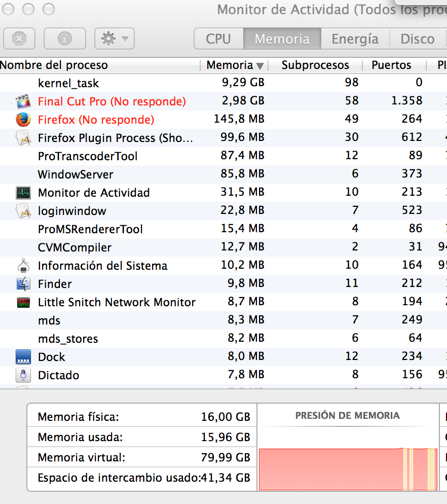Click the Monitor de Actividad icon

tap(23, 193)
